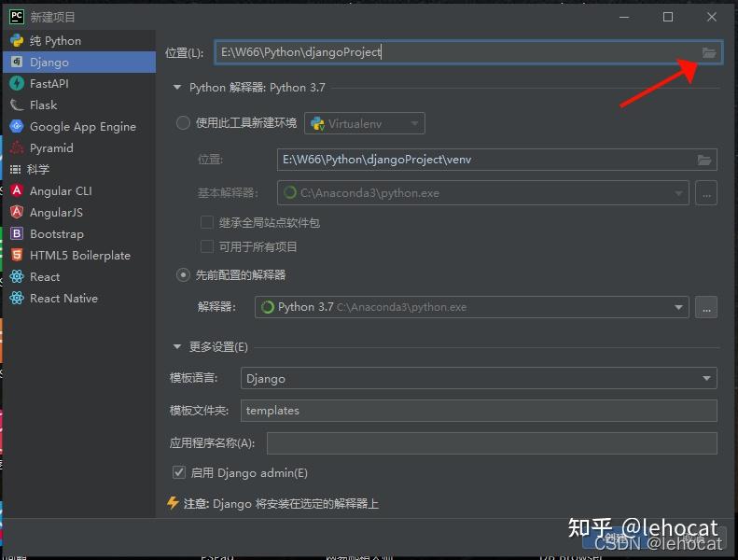Select the 纯 Python project type
This screenshot has height=560, width=738.
[79, 41]
